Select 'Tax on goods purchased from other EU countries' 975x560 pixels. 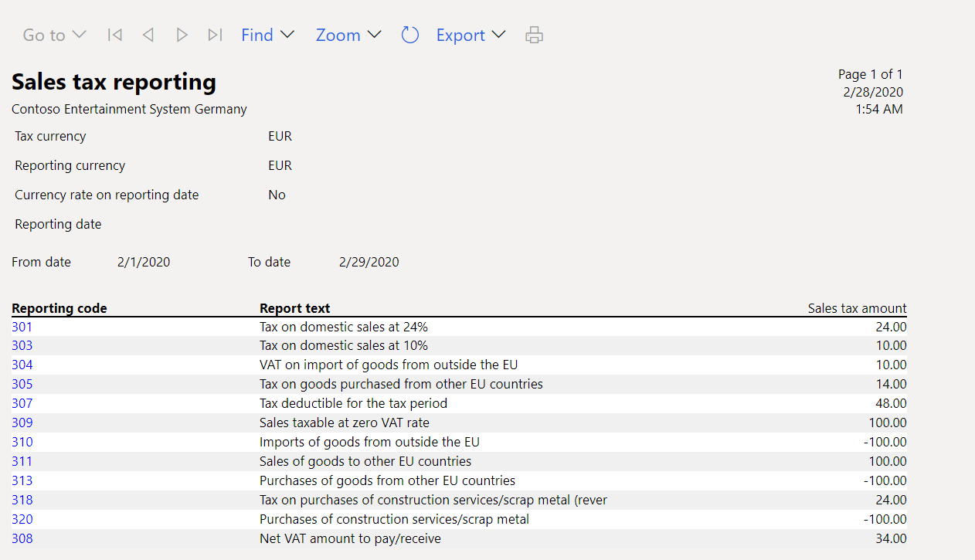coord(401,385)
